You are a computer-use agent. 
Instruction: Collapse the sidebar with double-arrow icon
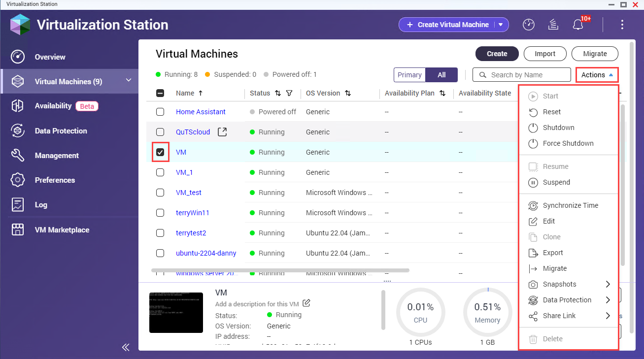126,347
